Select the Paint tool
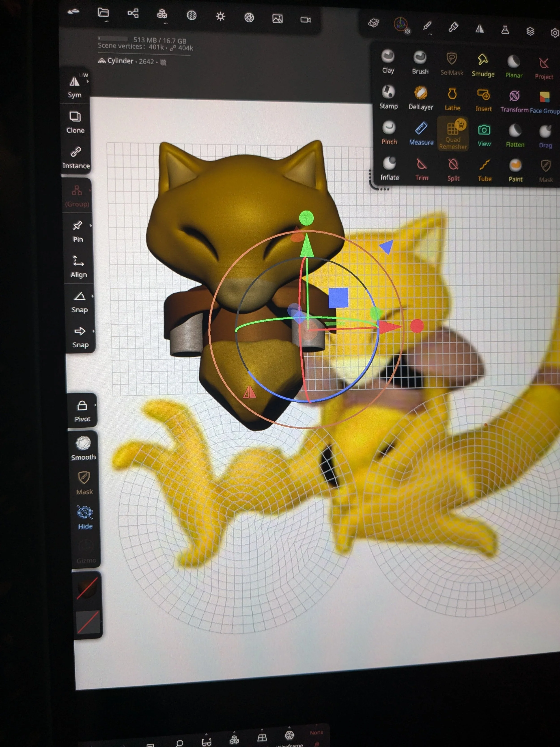This screenshot has height=747, width=560. coord(515,171)
